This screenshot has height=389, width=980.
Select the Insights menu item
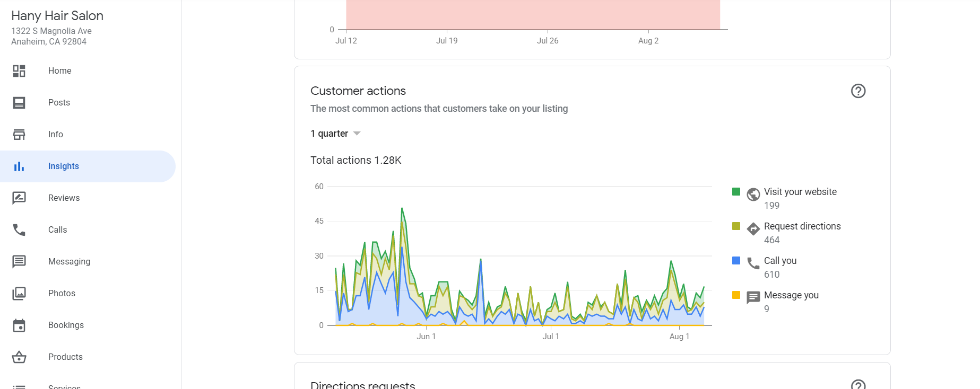64,166
